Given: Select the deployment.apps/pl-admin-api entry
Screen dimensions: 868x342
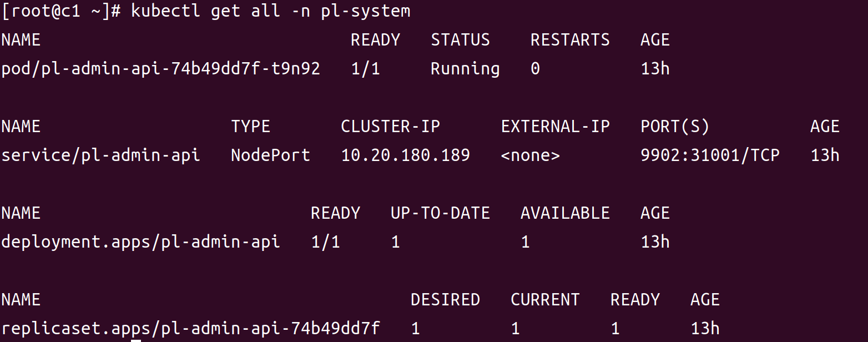Looking at the screenshot, I should [x=140, y=242].
